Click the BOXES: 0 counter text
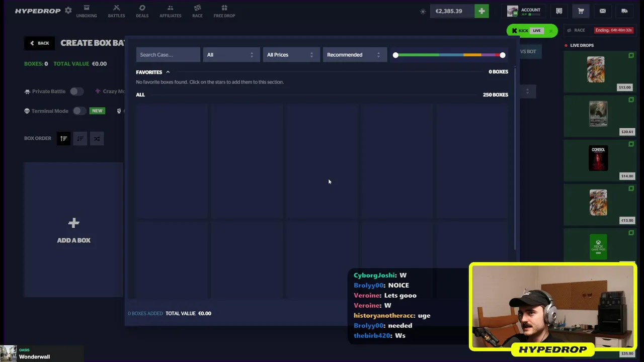The height and width of the screenshot is (362, 644). coord(36,64)
